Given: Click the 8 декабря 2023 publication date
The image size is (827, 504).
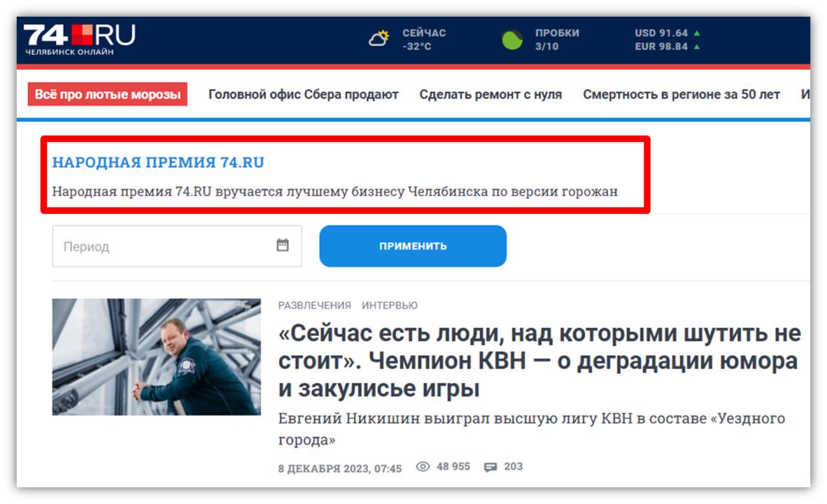Looking at the screenshot, I should 340,468.
